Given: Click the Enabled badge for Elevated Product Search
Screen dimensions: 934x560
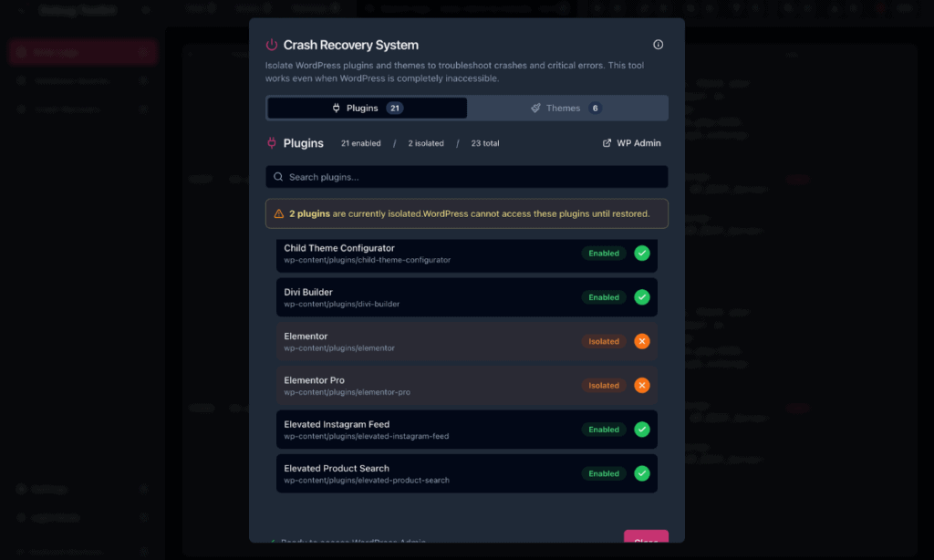Looking at the screenshot, I should [604, 473].
